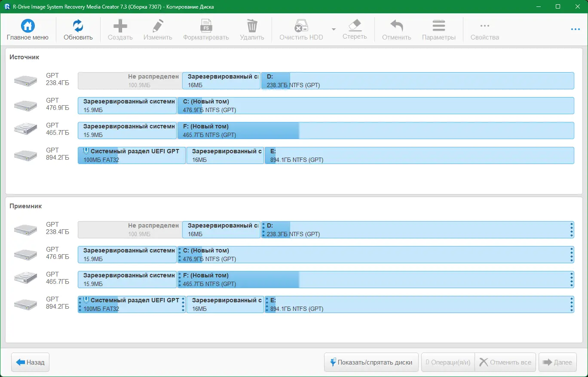This screenshot has height=377, width=588.
Task: Select the source 238.4ГБ GPT disk icon
Action: tap(25, 81)
